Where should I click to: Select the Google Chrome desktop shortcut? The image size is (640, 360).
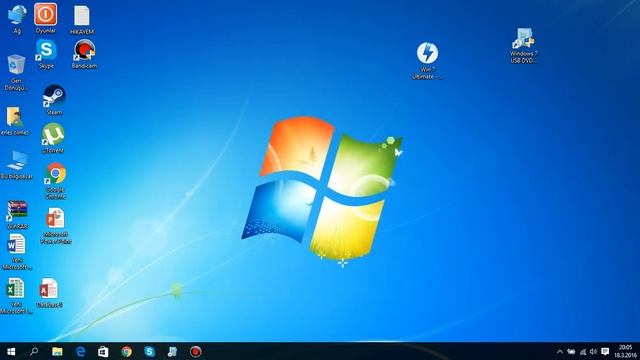point(56,181)
